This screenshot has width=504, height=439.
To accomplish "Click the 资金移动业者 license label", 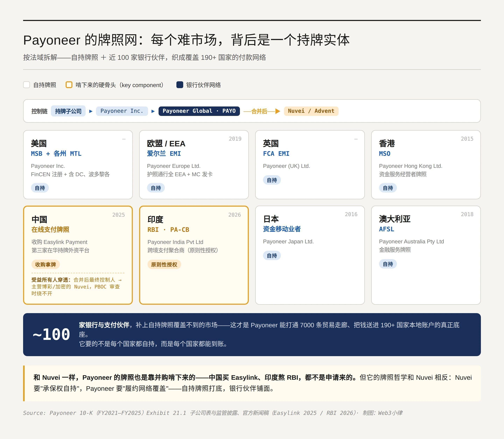I will (x=282, y=229).
